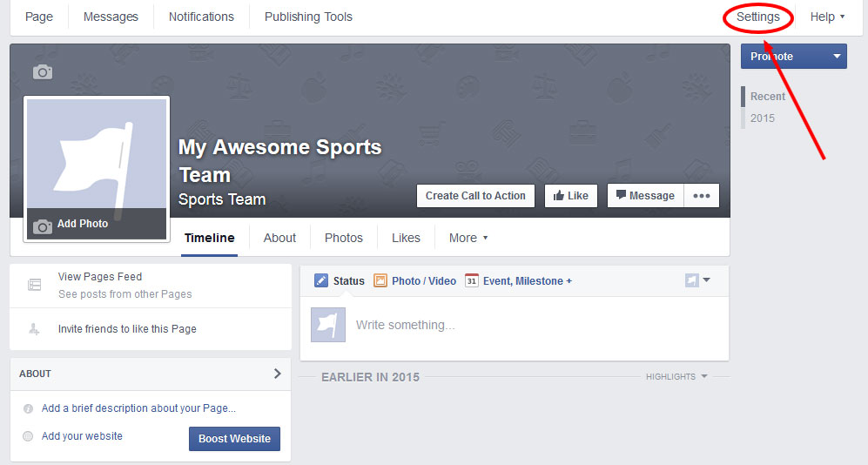The image size is (868, 465).
Task: View the Likes tab
Action: (x=406, y=238)
